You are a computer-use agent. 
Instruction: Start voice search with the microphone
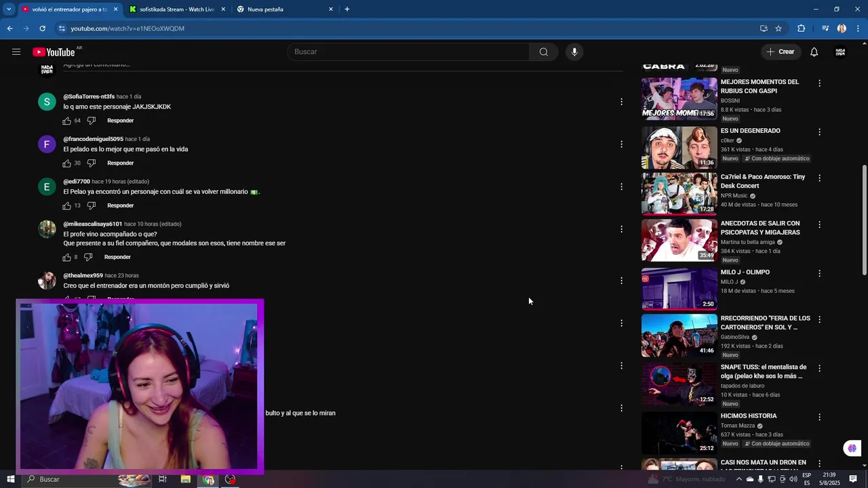(x=574, y=52)
